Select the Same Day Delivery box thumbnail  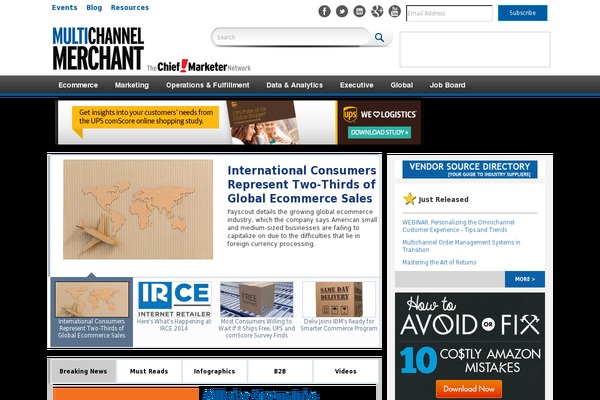339,299
